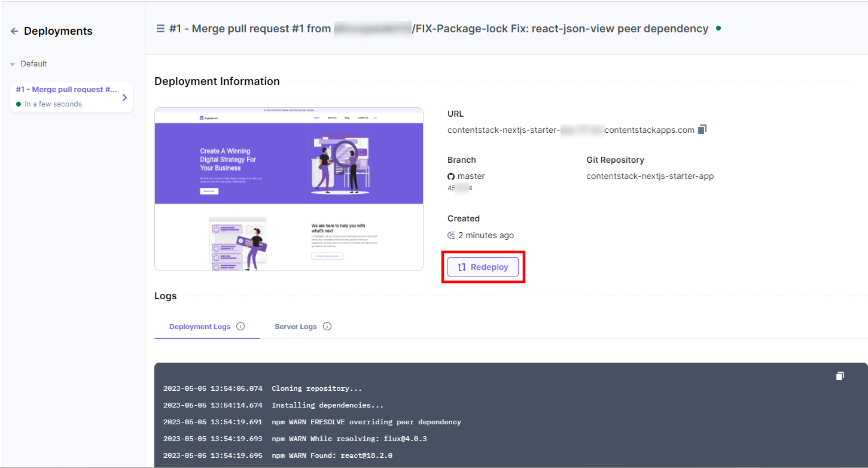Click the clock icon beside '2 minutes ago'

(x=452, y=235)
